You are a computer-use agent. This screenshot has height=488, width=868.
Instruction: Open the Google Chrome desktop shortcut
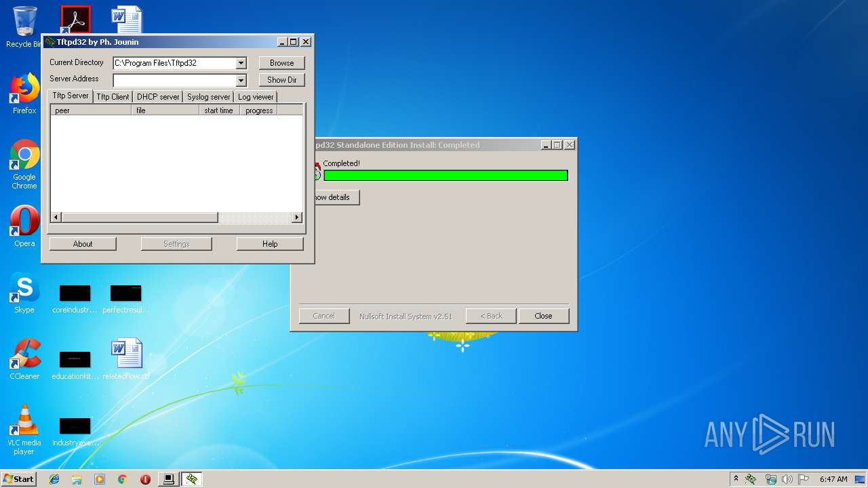point(24,164)
